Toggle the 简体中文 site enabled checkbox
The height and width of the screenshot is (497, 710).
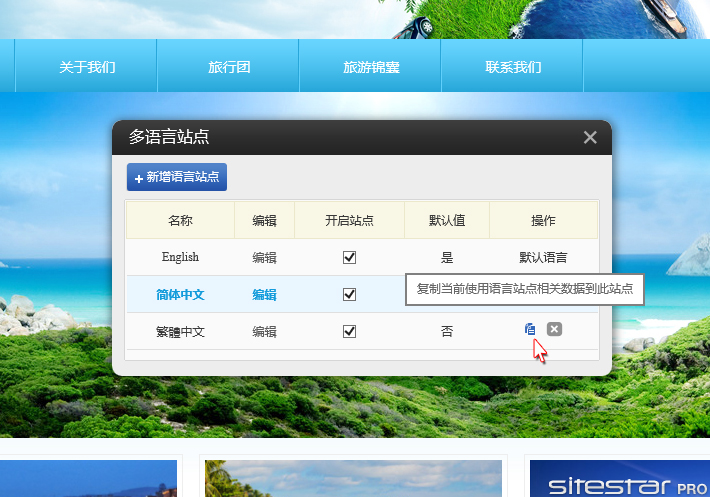pos(349,294)
